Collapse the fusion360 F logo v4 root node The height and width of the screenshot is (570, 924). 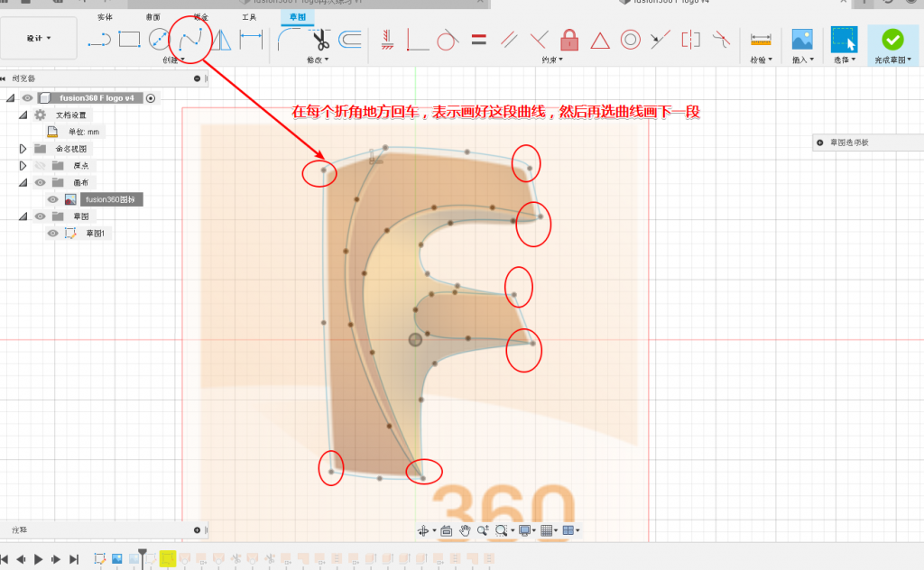pos(11,97)
